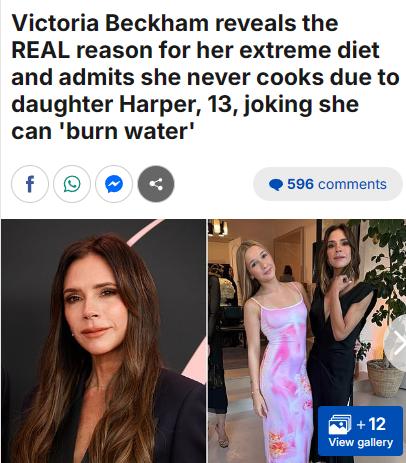This screenshot has height=463, width=406.
Task: Share via the Messenger icon
Action: 114,184
